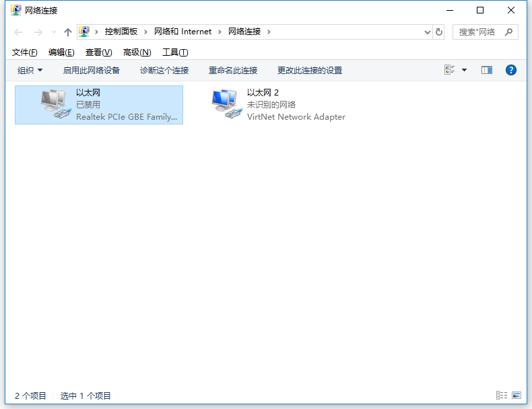Switch to details view in status bar

tap(502, 395)
